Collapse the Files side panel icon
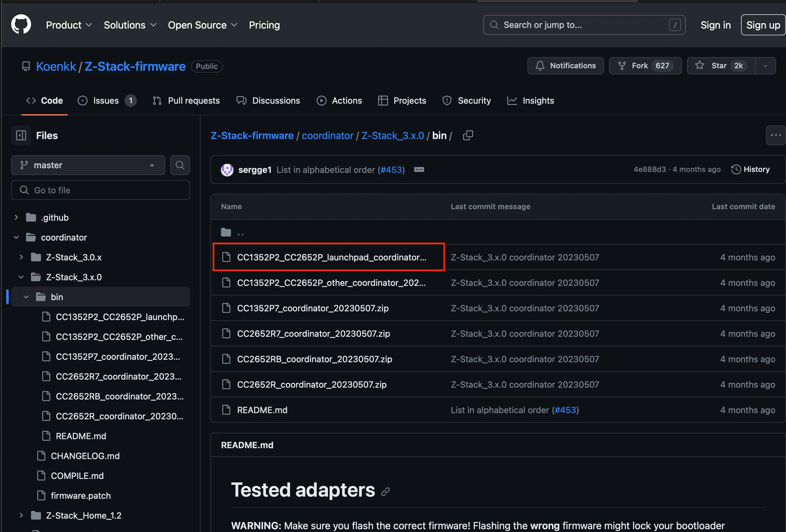The image size is (786, 532). point(21,136)
